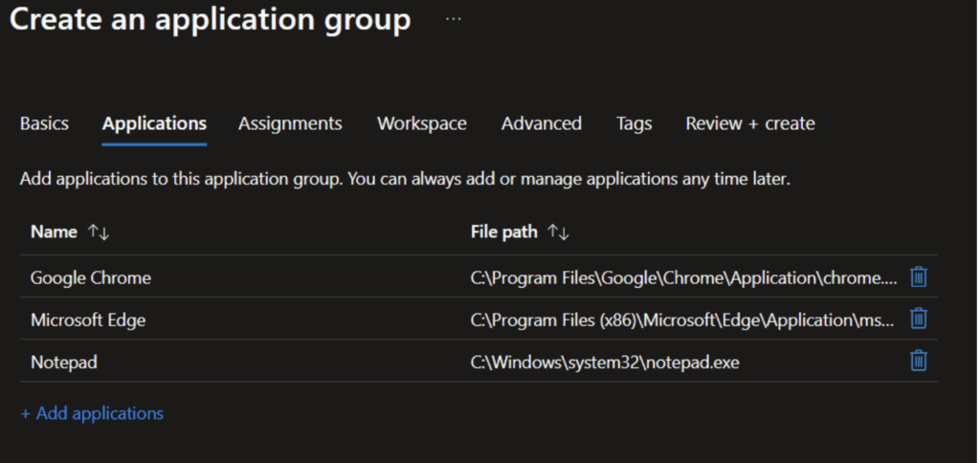
Task: Select the Applications tab
Action: 154,123
